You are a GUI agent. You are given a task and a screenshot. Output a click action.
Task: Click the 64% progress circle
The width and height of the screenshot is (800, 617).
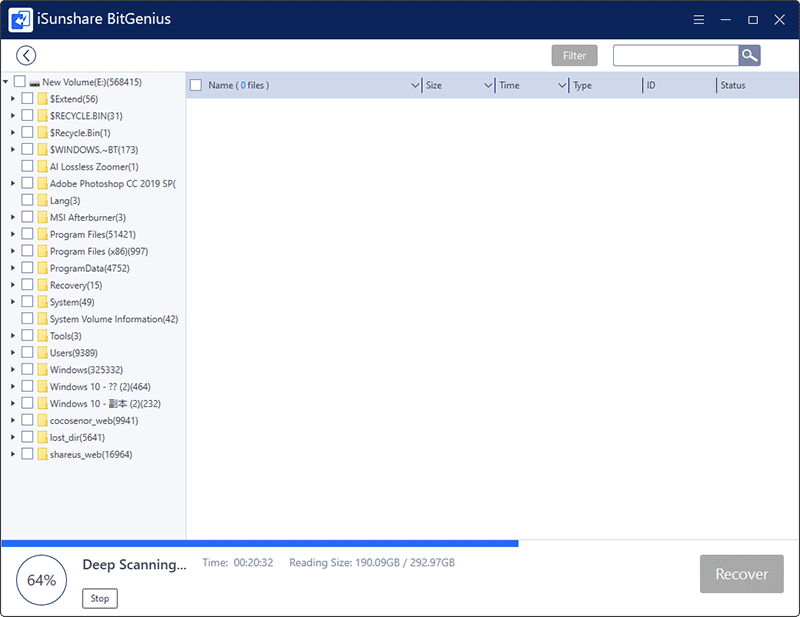(x=41, y=580)
